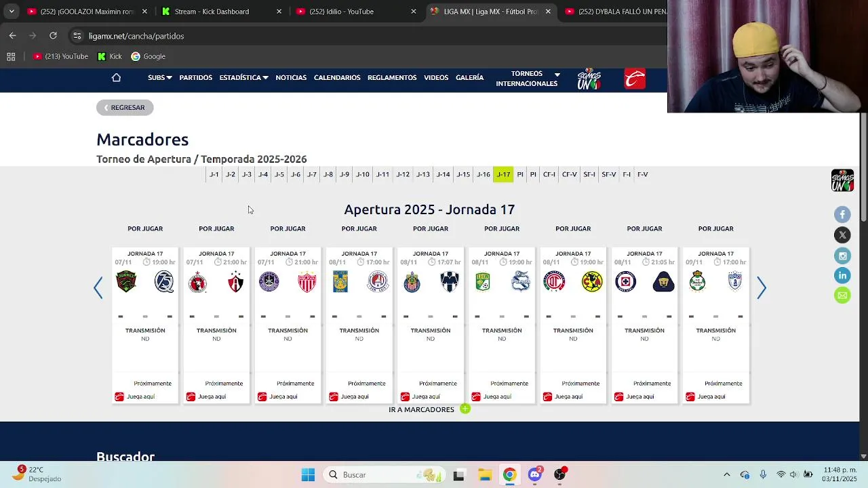
Task: Open Discord from taskbar
Action: (x=534, y=474)
